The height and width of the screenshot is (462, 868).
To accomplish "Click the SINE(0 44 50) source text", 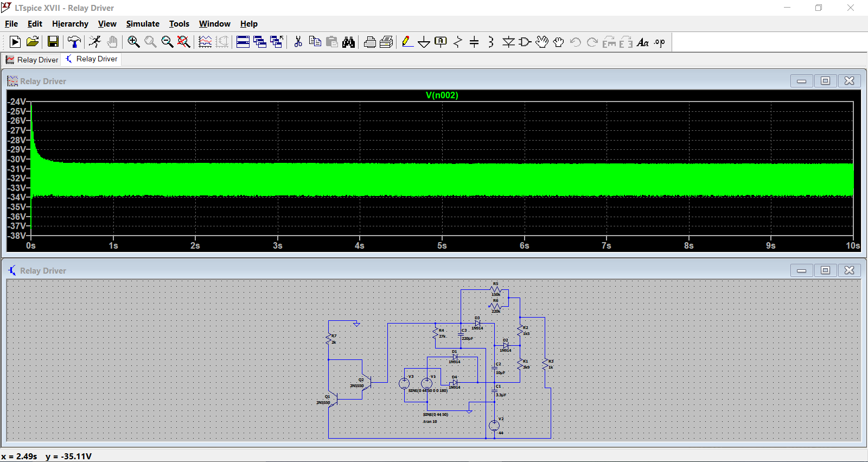I will [x=436, y=414].
